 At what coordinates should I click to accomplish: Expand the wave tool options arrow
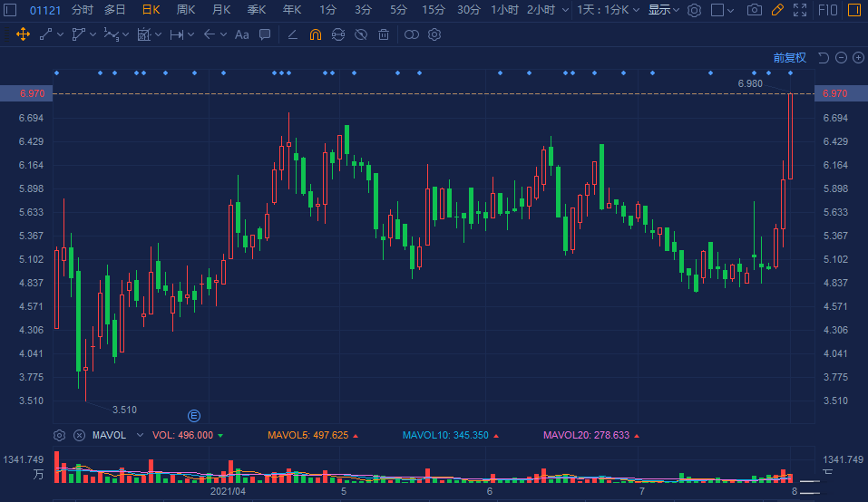[x=126, y=34]
